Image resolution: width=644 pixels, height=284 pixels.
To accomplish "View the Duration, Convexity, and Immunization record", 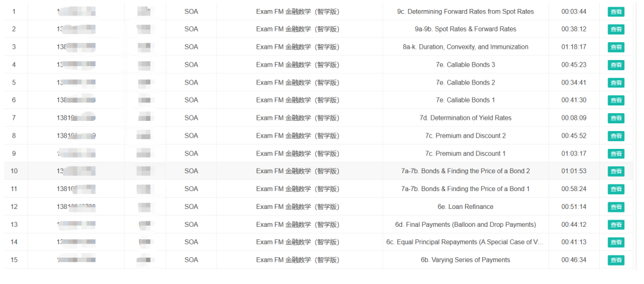I will 616,47.
